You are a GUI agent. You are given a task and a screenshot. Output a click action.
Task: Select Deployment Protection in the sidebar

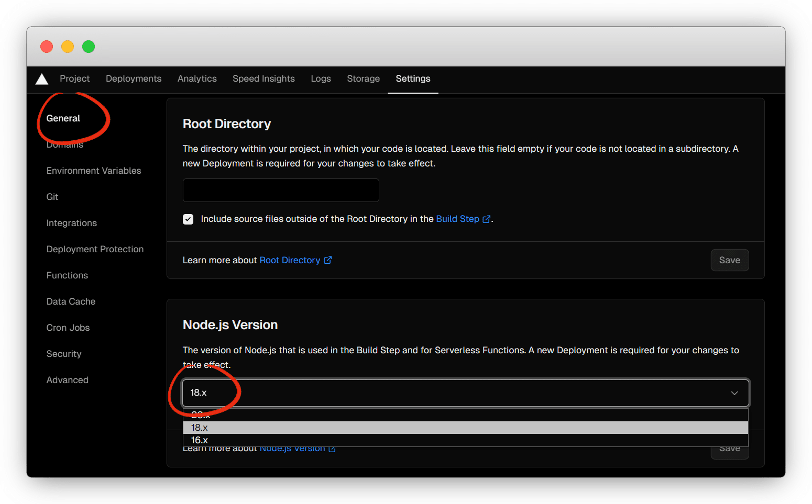pos(95,249)
